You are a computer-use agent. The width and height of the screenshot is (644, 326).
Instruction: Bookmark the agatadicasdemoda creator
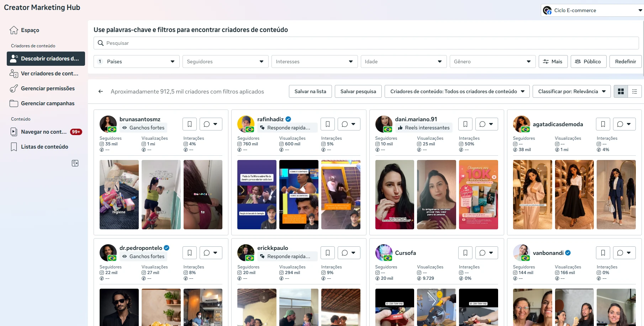(603, 124)
